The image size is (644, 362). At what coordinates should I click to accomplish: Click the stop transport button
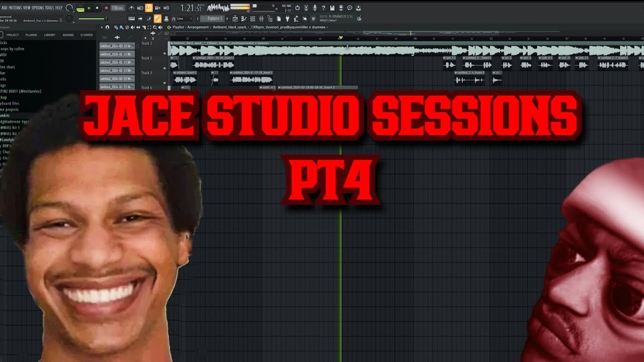pos(97,8)
